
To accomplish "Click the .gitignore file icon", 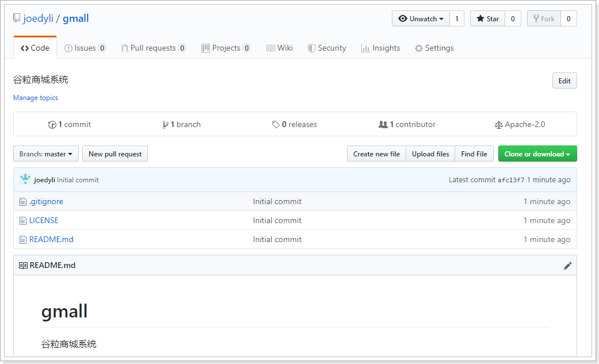I will [23, 202].
